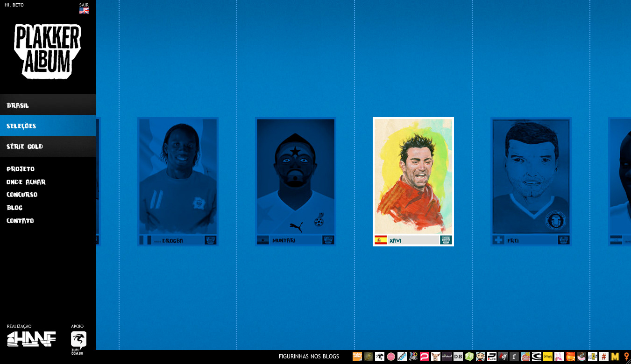Select the Brasil menu item
This screenshot has height=364, width=631.
(48, 105)
